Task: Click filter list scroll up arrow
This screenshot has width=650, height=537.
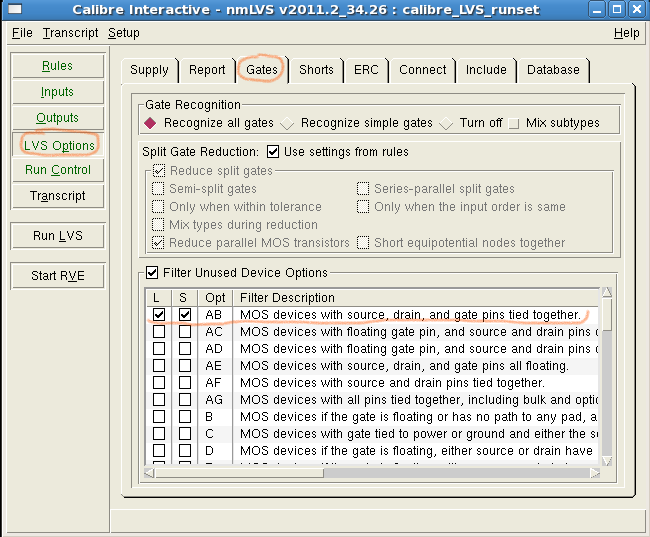Action: click(x=606, y=292)
